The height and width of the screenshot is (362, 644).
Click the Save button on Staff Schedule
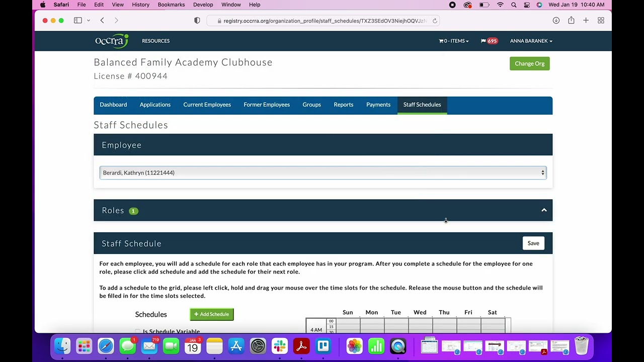tap(533, 243)
